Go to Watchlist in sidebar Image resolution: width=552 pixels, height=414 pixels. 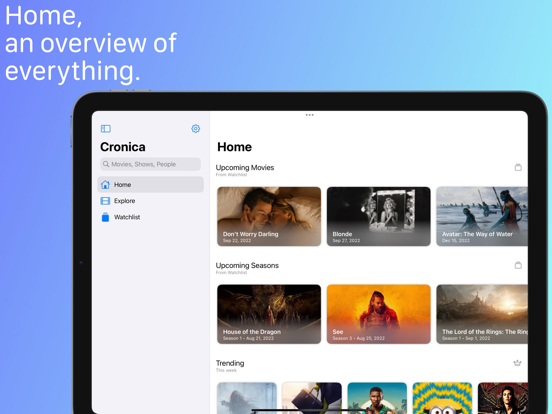150,217
